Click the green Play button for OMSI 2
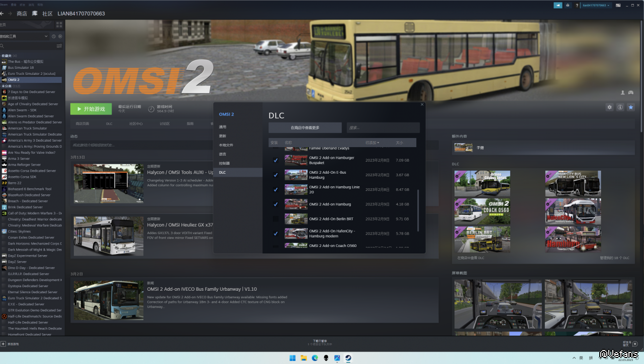Screen dimensions: 644x364 coord(91,109)
